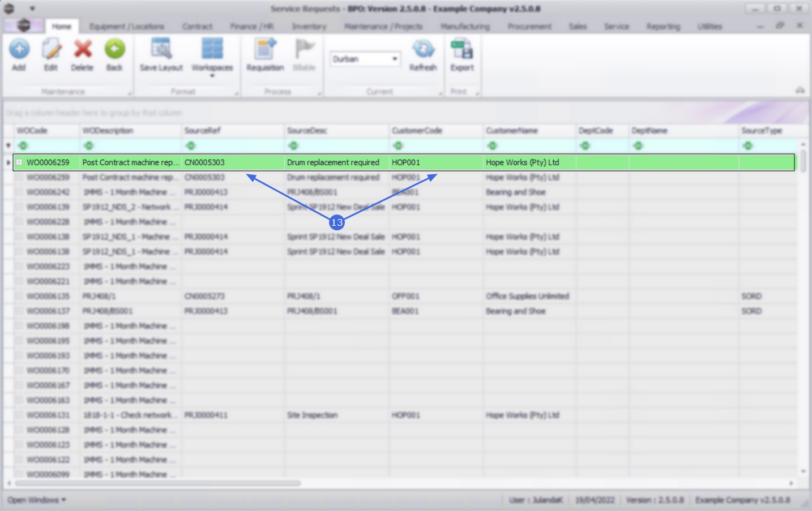Viewport: 812px width, 511px height.
Task: Click the SourceDesc filter row icon
Action: click(x=293, y=146)
